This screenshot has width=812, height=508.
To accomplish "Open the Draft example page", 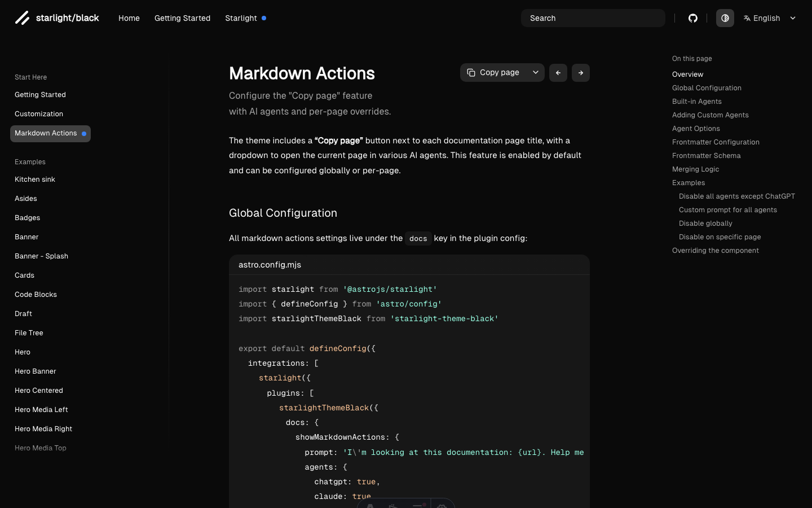I will pos(23,314).
